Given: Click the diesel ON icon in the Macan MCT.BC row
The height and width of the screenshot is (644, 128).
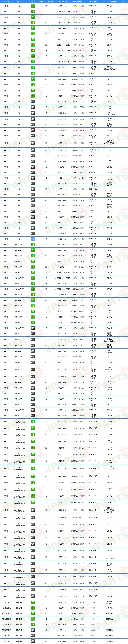Looking at the screenshot, I should (33, 636).
